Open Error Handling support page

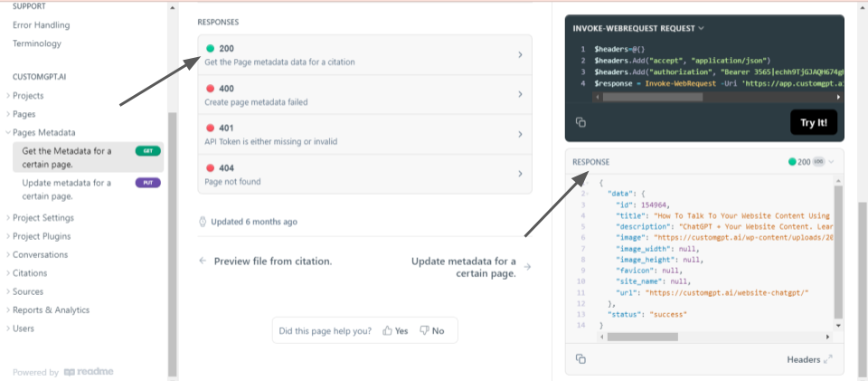41,25
